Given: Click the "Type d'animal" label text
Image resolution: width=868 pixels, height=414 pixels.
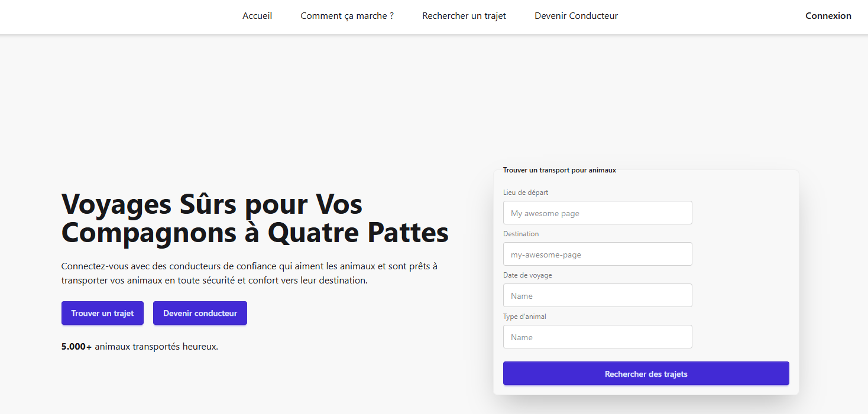Looking at the screenshot, I should pyautogui.click(x=524, y=317).
